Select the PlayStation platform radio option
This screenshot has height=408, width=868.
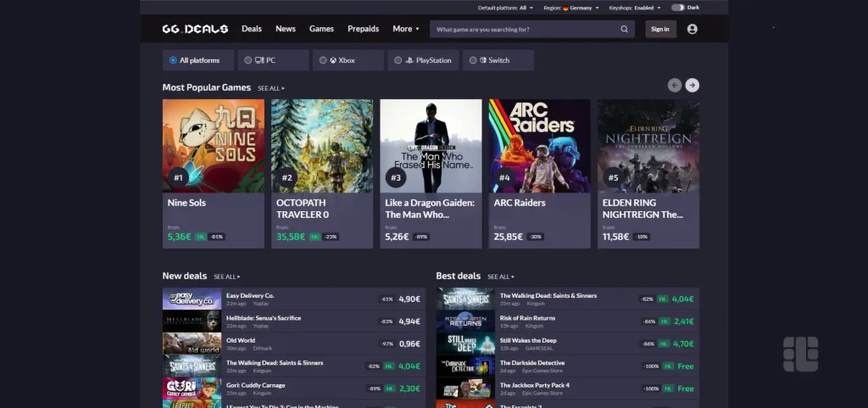(x=424, y=60)
